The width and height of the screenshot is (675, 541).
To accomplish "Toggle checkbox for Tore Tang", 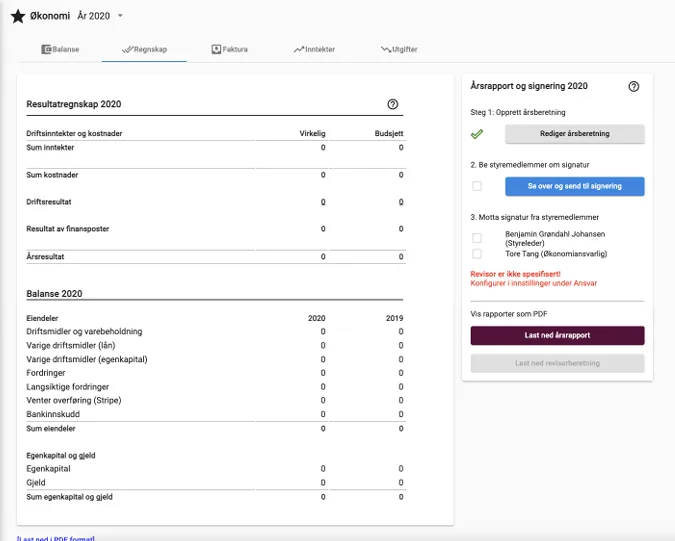I will tap(477, 254).
